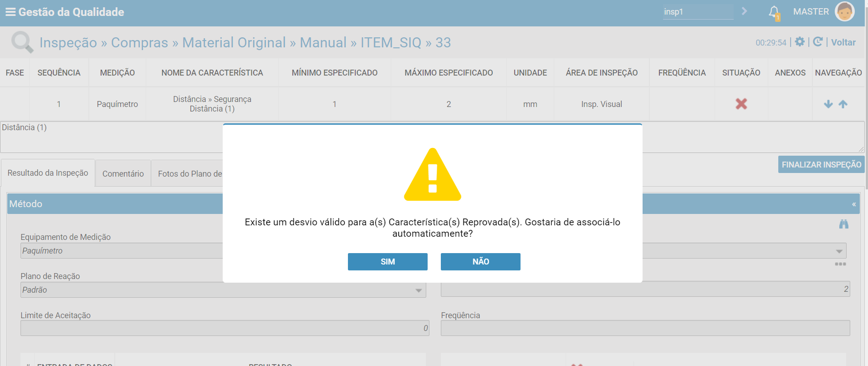Click the ANEXOS column header

790,73
